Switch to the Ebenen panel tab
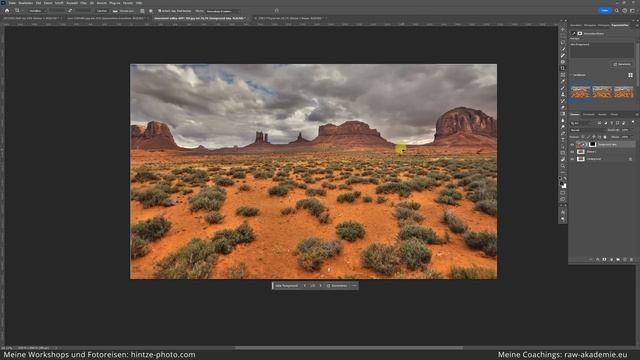 pyautogui.click(x=575, y=114)
